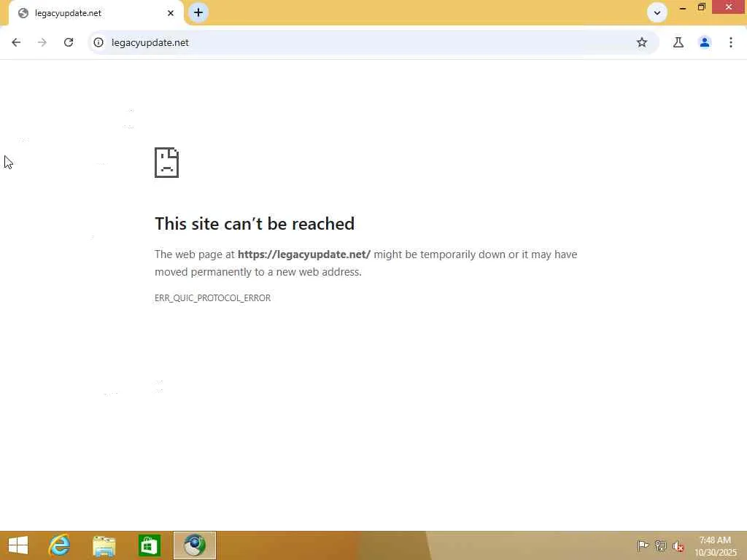
Task: Minimize the browser window
Action: [683, 7]
